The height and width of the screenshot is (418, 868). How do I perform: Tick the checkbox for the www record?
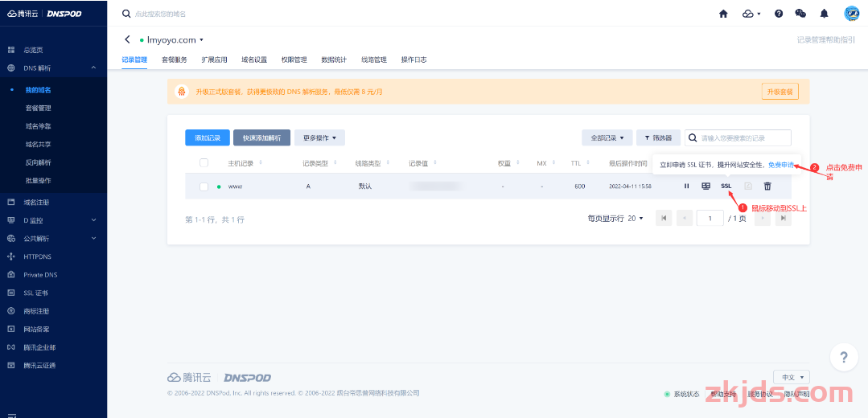[204, 186]
